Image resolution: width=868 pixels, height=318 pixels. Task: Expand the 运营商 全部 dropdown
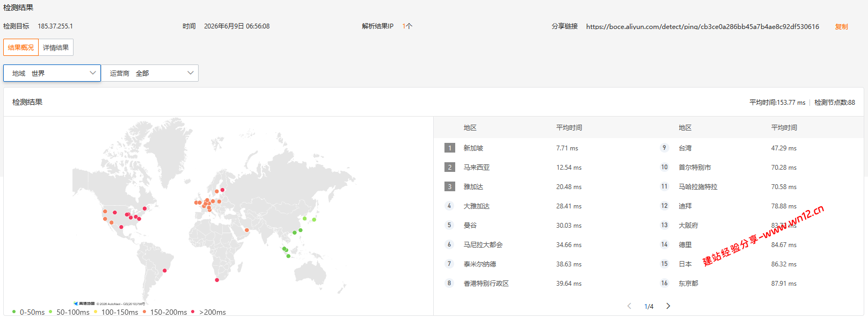click(150, 73)
